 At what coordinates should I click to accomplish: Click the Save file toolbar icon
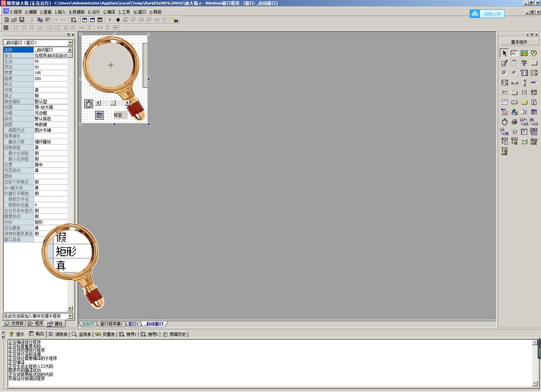click(22, 20)
